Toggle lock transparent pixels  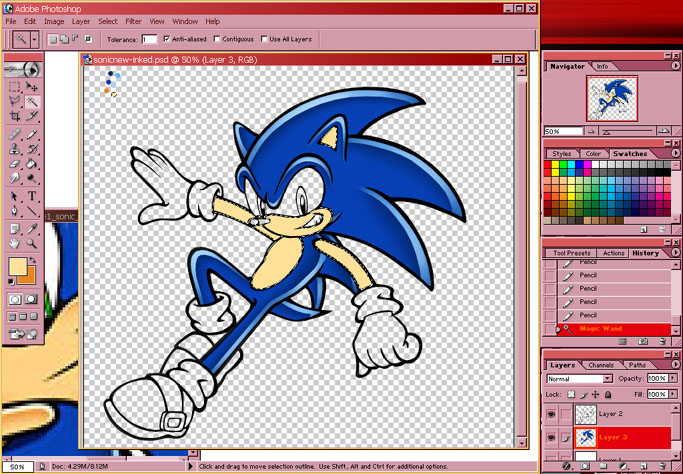tap(571, 395)
